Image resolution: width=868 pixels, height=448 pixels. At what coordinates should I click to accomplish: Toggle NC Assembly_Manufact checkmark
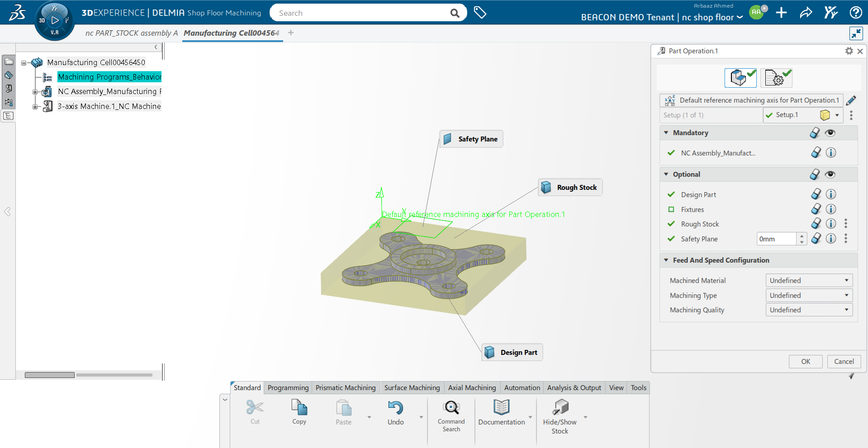click(x=671, y=153)
